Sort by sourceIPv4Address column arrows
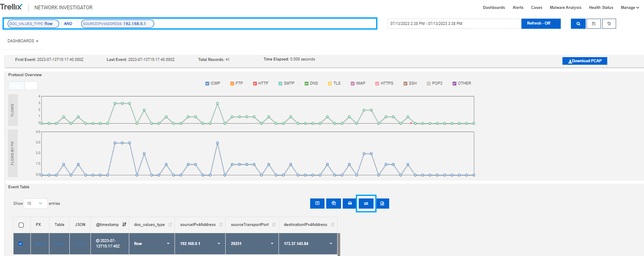This screenshot has width=644, height=256. pos(221,225)
